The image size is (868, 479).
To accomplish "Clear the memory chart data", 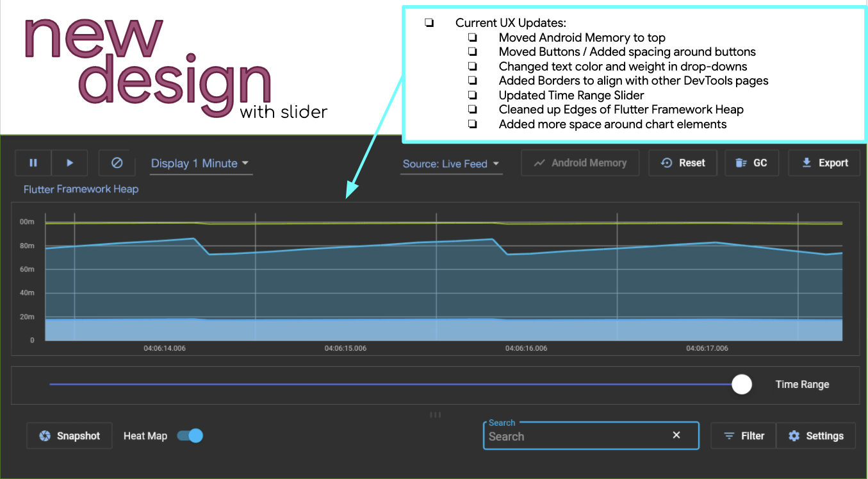I will (117, 163).
